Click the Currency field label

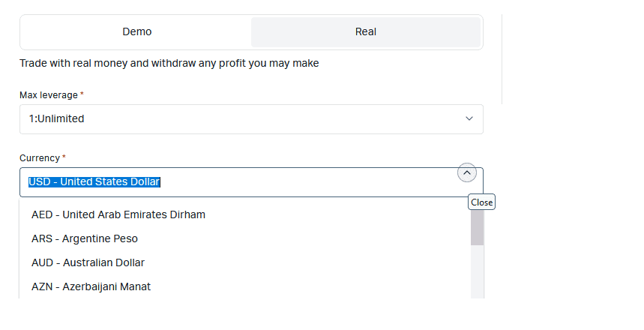(40, 158)
